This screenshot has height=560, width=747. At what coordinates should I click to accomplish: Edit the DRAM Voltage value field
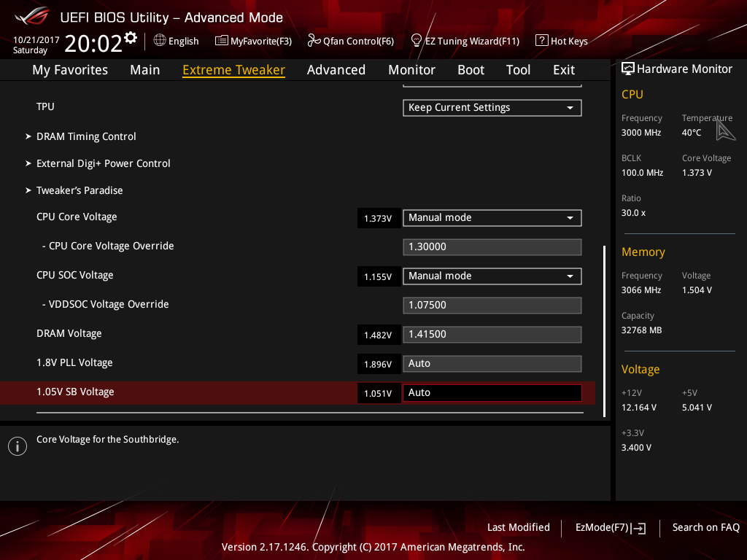[x=492, y=334]
